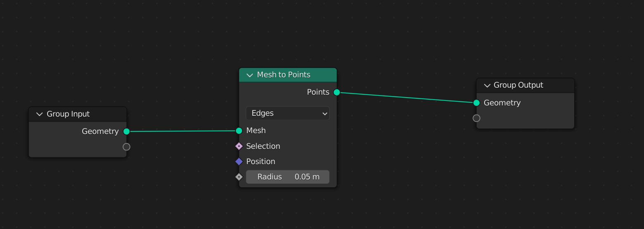Click the Selection diamond socket
644x229 pixels.
[239, 146]
